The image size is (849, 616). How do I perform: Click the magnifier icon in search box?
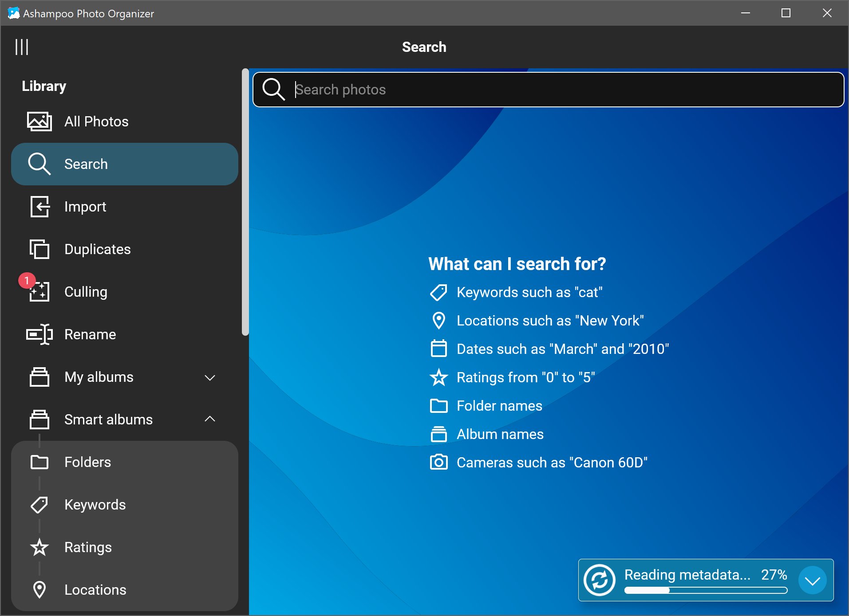tap(273, 90)
